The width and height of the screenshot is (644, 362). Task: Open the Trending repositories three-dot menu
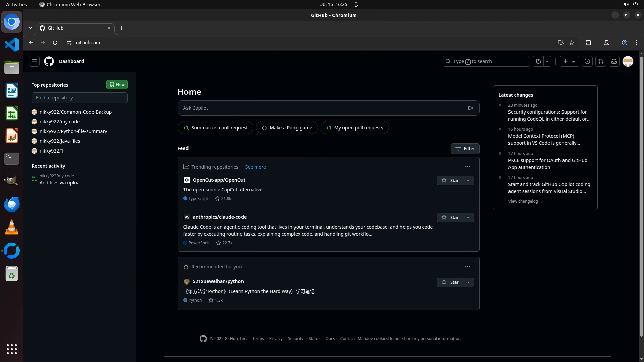tap(467, 167)
